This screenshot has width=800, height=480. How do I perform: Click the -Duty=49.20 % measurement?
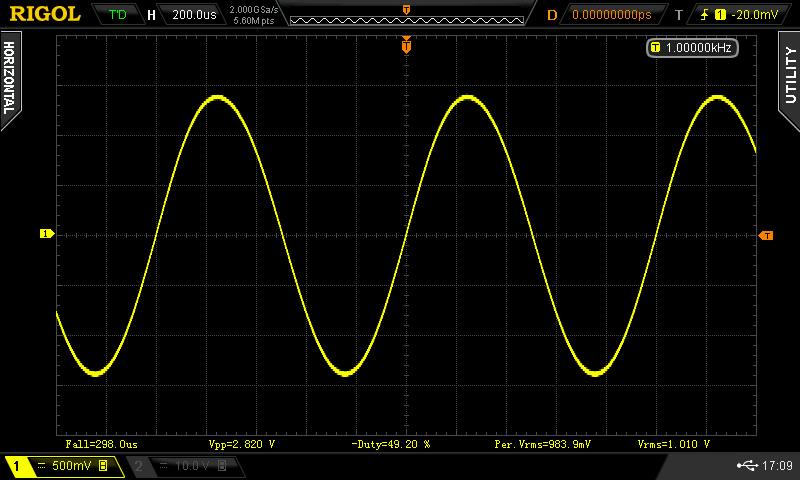390,443
